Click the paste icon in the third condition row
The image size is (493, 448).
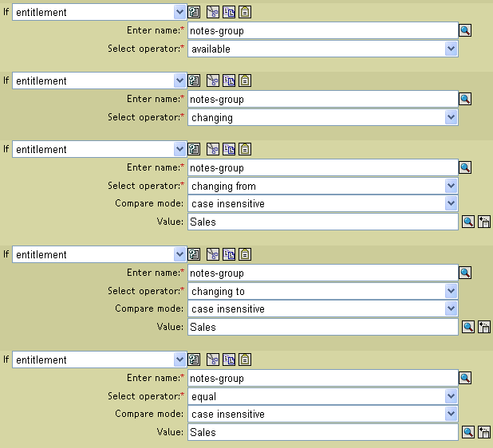(x=244, y=150)
